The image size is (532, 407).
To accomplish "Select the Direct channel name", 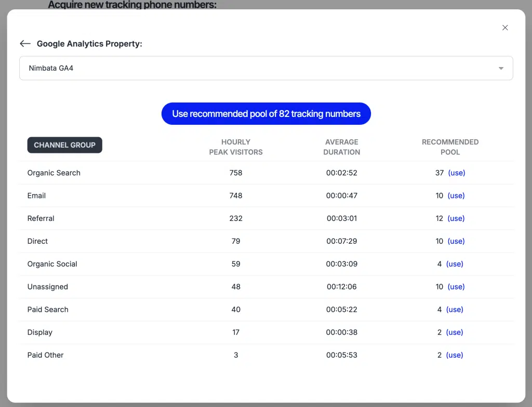I will point(37,241).
